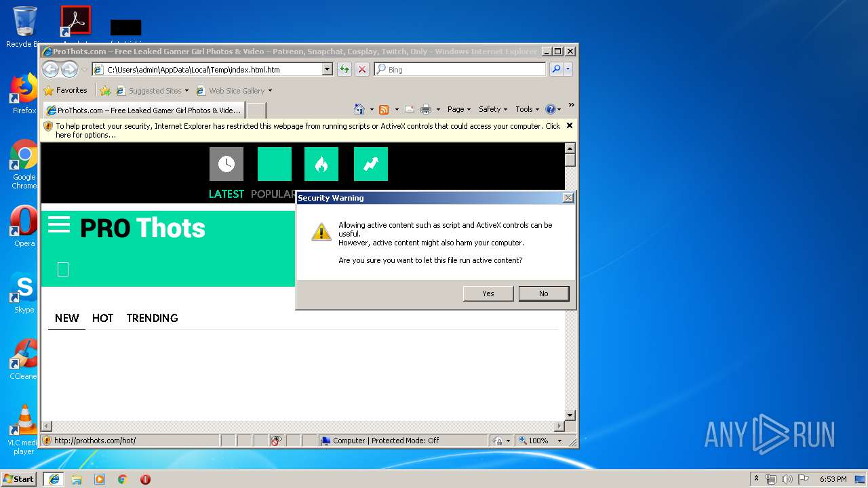The width and height of the screenshot is (868, 488).
Task: Open Suggested Sites link
Action: coord(152,91)
